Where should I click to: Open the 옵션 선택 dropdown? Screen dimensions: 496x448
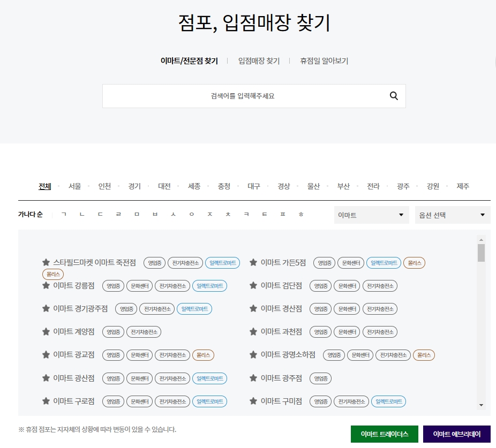pos(453,215)
